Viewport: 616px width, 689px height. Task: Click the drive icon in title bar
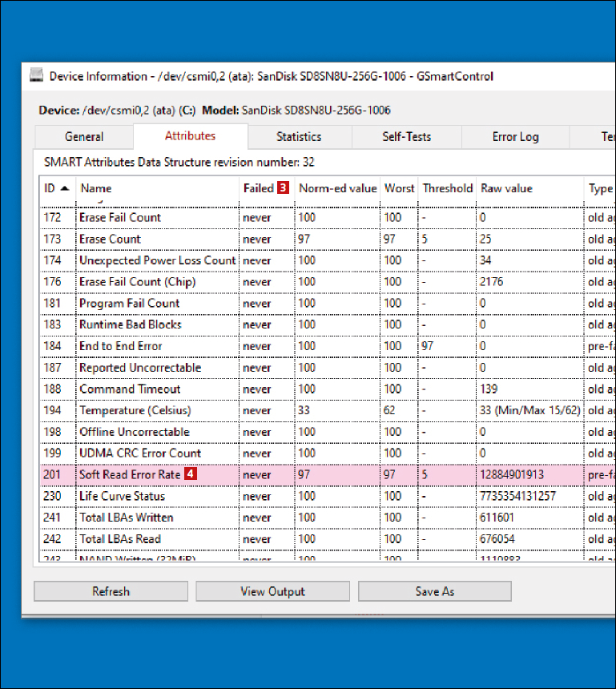[x=37, y=77]
